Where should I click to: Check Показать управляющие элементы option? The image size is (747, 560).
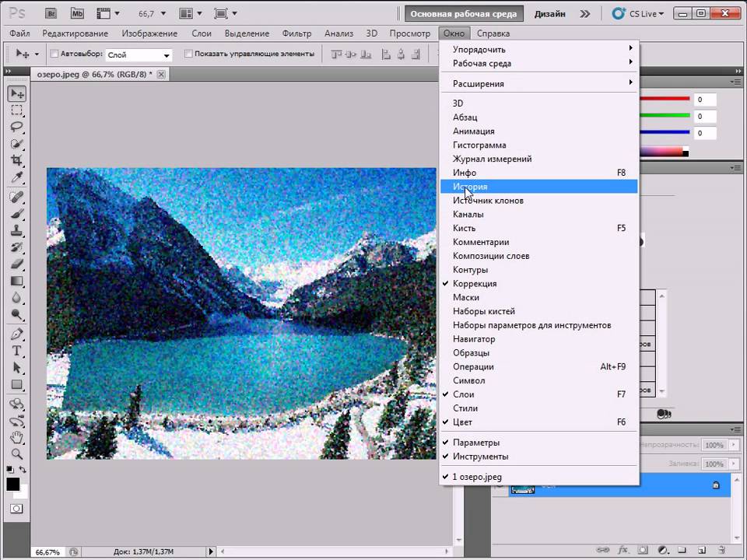point(188,54)
